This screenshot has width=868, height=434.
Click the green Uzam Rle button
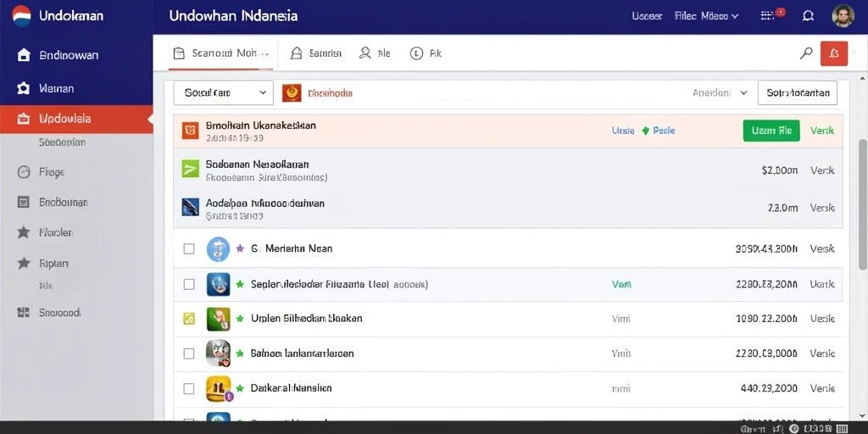point(771,131)
